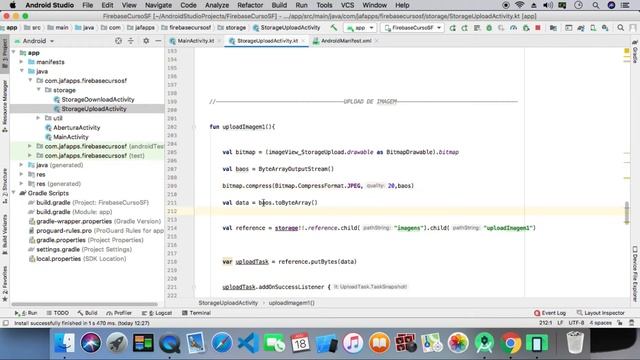Click the UTF-8 encoding in status bar
The width and height of the screenshot is (640, 360).
[576, 323]
